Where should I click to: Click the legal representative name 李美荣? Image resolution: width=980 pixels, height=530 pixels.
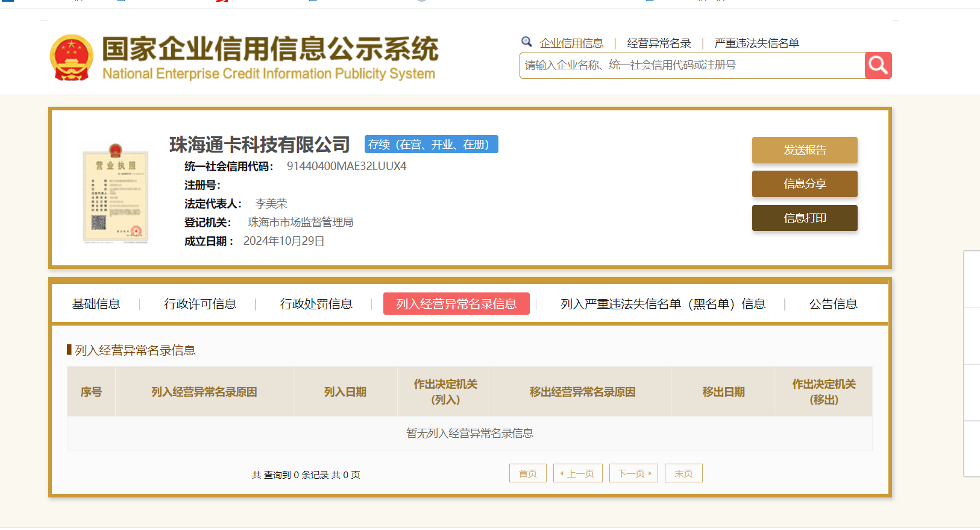(271, 204)
